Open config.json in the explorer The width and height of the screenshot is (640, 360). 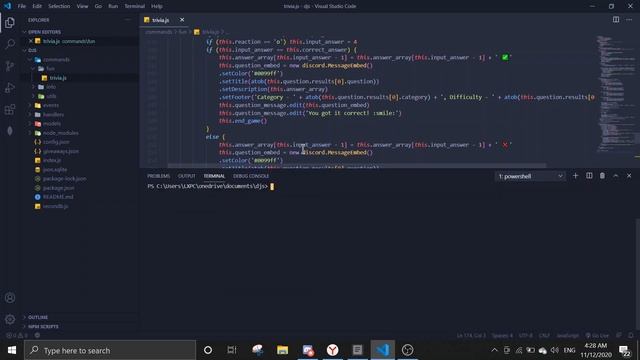point(56,142)
